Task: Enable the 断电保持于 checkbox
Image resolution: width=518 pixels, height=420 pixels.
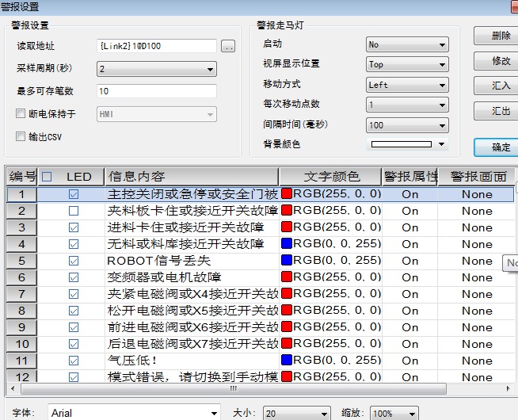Action: pyautogui.click(x=21, y=114)
